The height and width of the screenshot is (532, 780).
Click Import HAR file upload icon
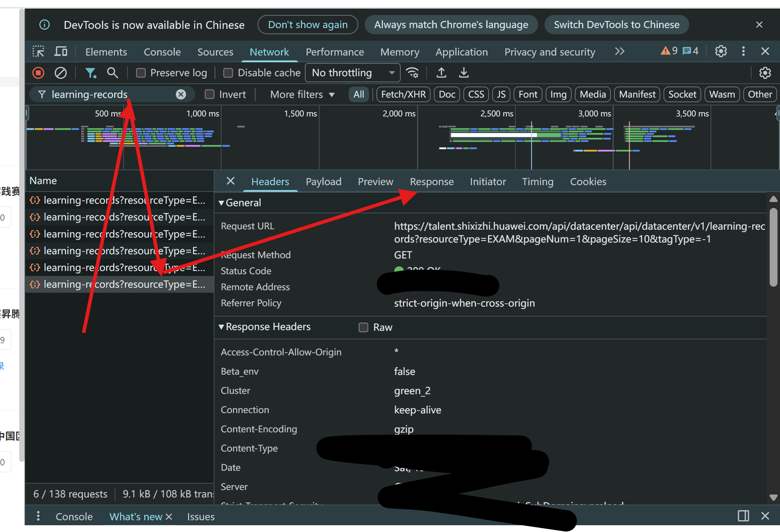click(x=441, y=73)
